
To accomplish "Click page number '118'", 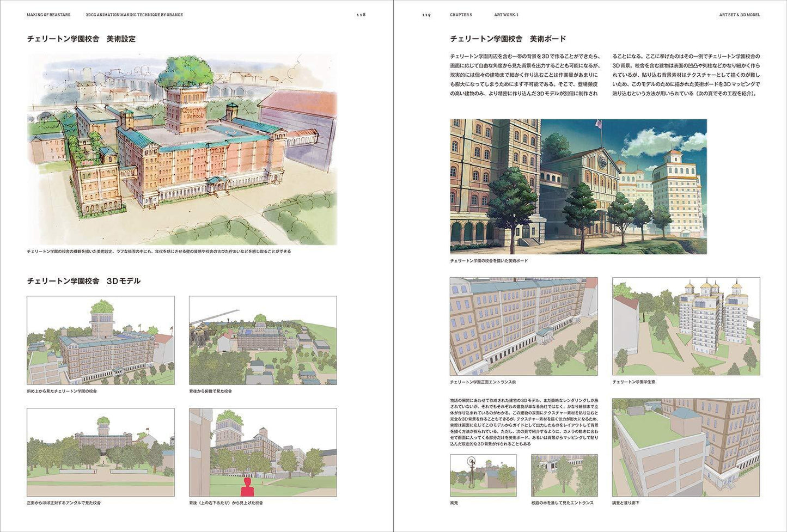I will (361, 15).
